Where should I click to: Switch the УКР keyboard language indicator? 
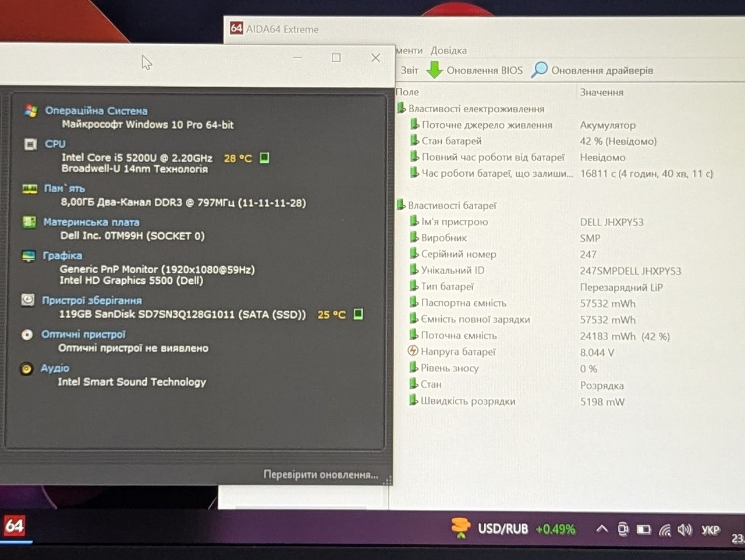(711, 530)
